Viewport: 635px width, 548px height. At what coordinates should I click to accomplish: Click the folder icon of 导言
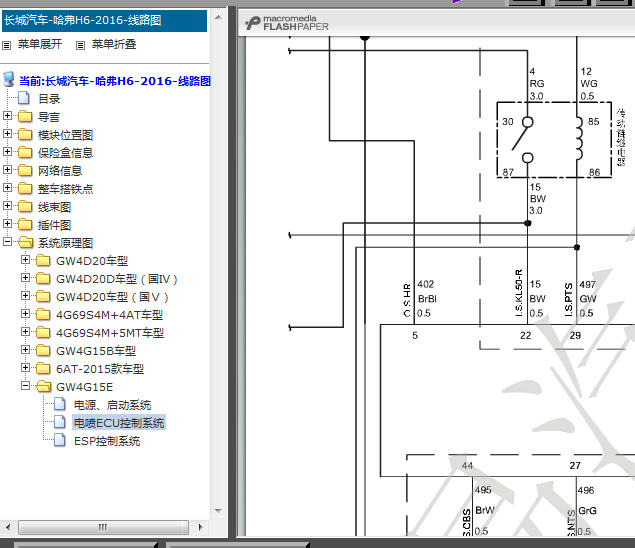coord(25,116)
